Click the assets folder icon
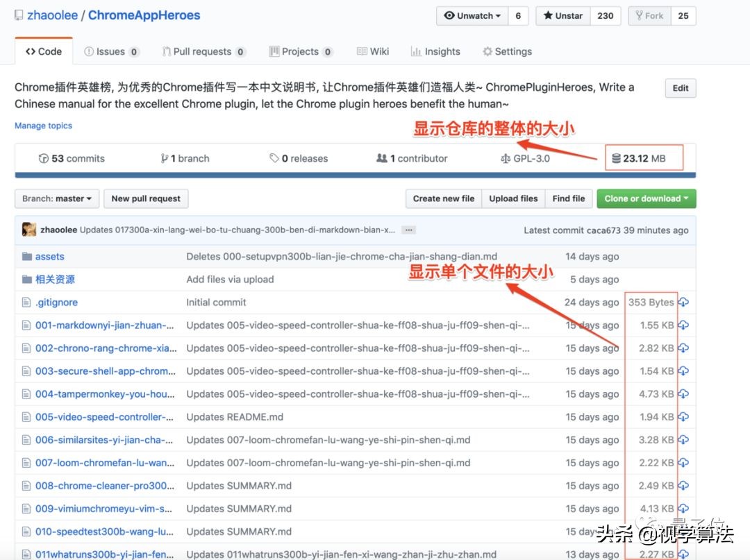 (27, 257)
